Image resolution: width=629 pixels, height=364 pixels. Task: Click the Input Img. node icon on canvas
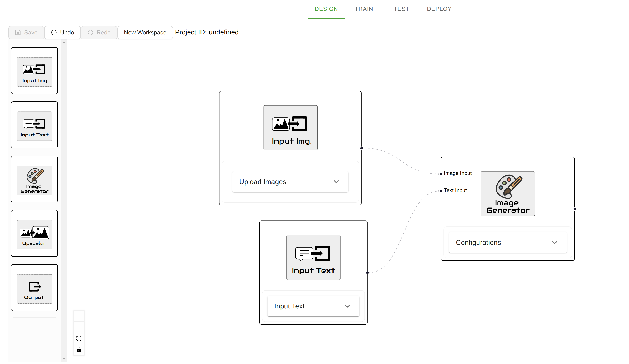290,128
